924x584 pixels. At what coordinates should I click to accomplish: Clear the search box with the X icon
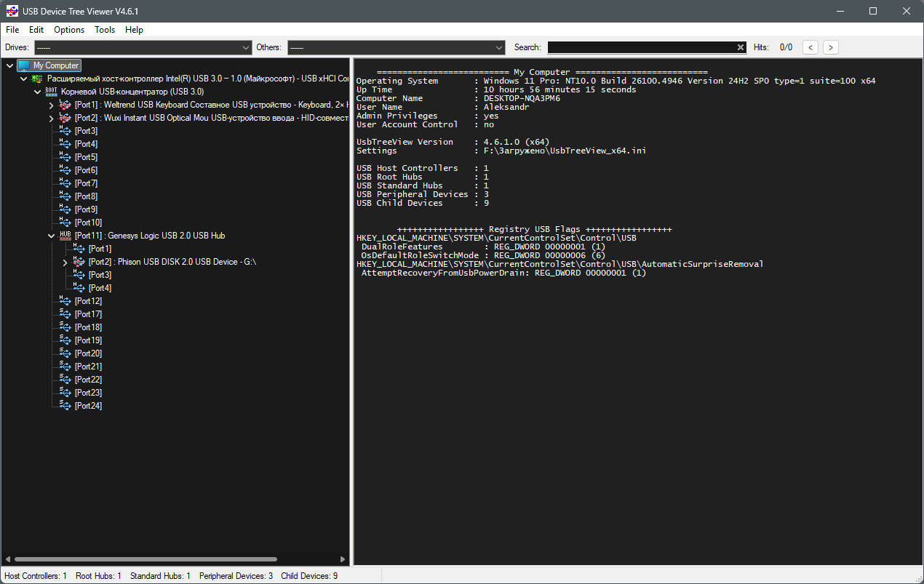click(741, 47)
